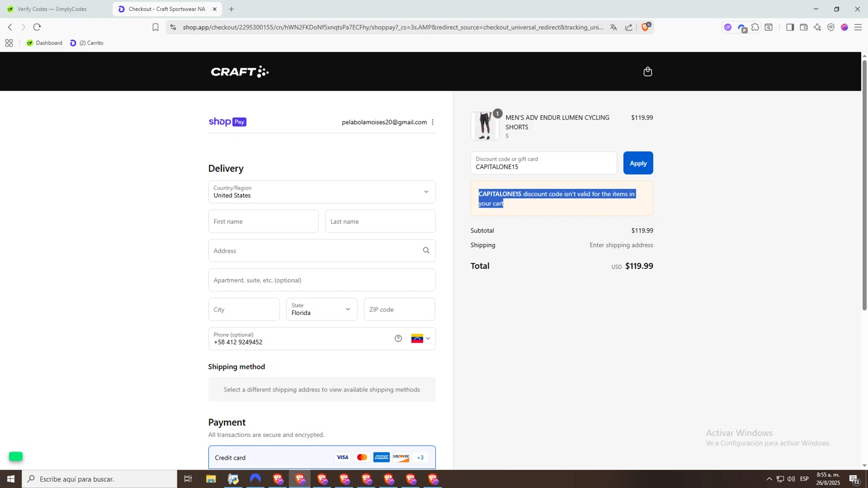Image resolution: width=868 pixels, height=488 pixels.
Task: Click the pelabolamoises20@gmail.com email text
Action: pos(384,122)
